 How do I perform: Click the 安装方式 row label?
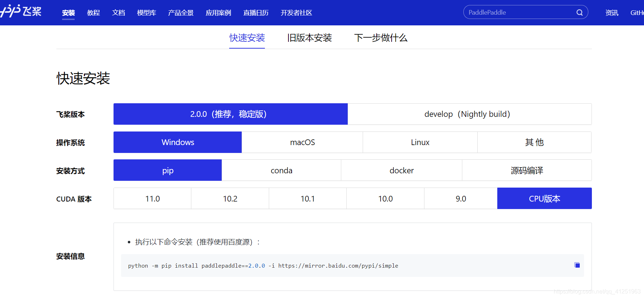click(70, 171)
